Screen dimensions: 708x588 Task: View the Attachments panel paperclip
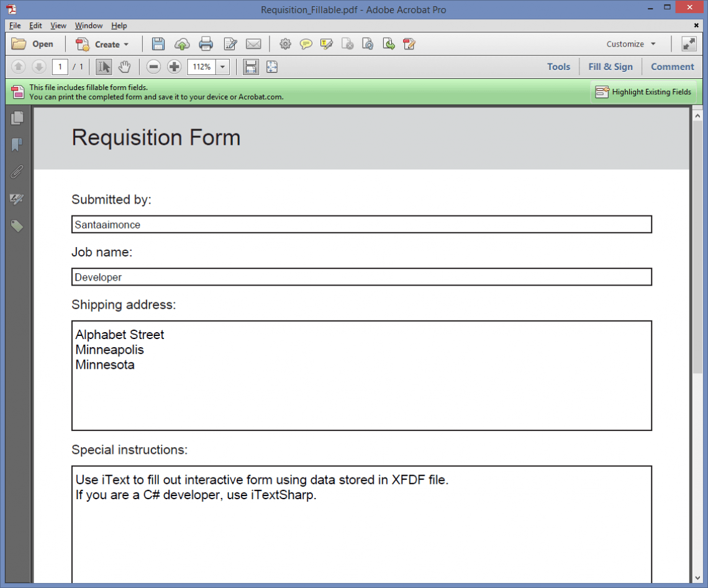point(17,171)
